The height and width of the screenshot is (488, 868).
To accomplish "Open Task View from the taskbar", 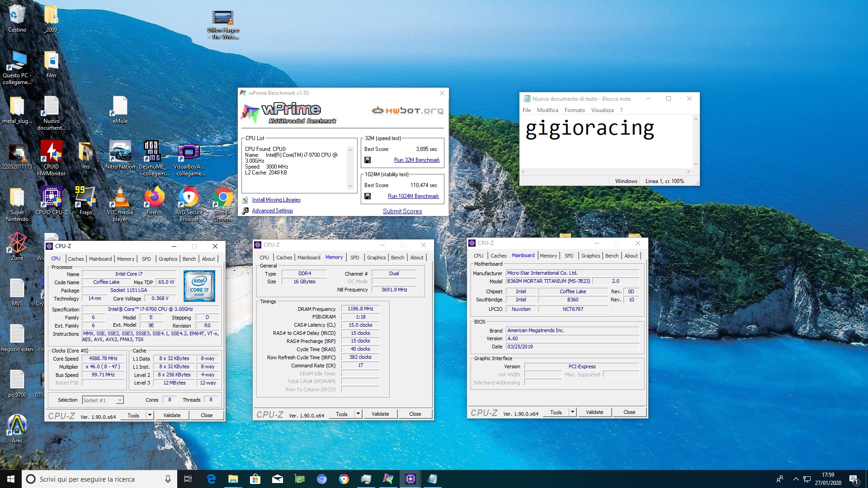I will coord(188,479).
